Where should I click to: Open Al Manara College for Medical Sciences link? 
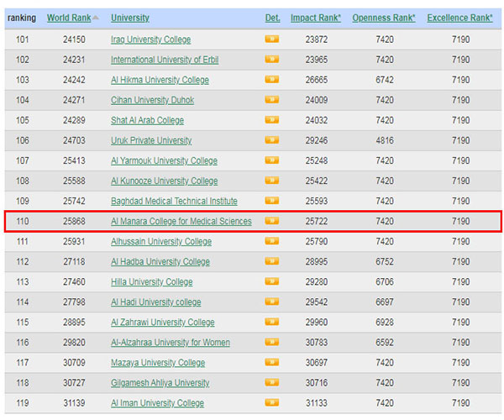pos(181,222)
